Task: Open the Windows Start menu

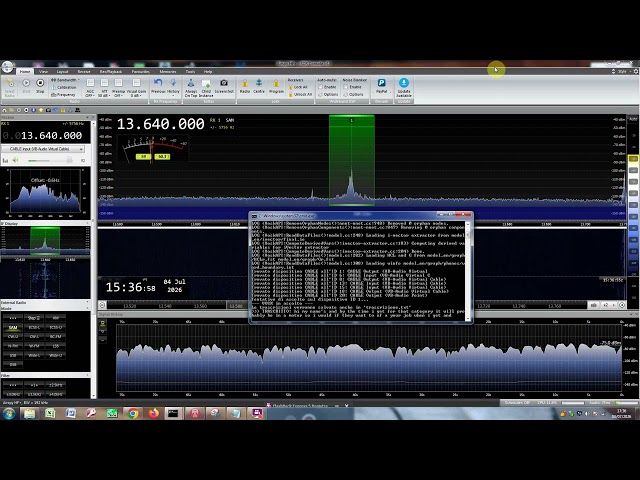Action: pyautogui.click(x=8, y=413)
